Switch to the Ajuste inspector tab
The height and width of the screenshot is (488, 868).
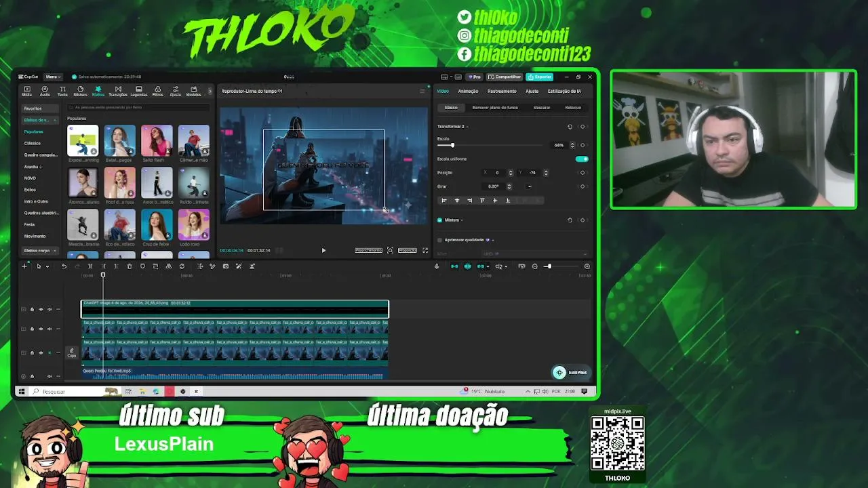(532, 91)
